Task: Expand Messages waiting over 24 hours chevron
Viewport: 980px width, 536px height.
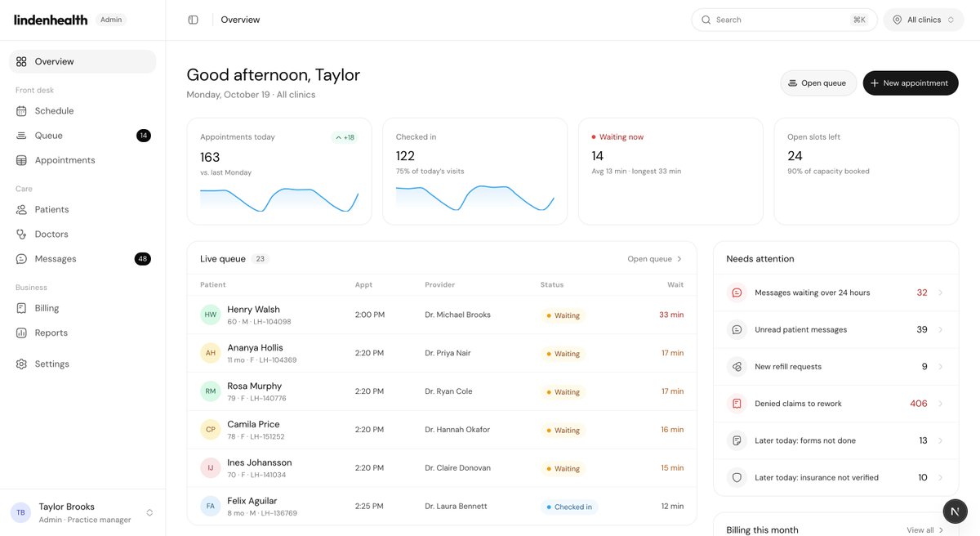Action: click(941, 293)
